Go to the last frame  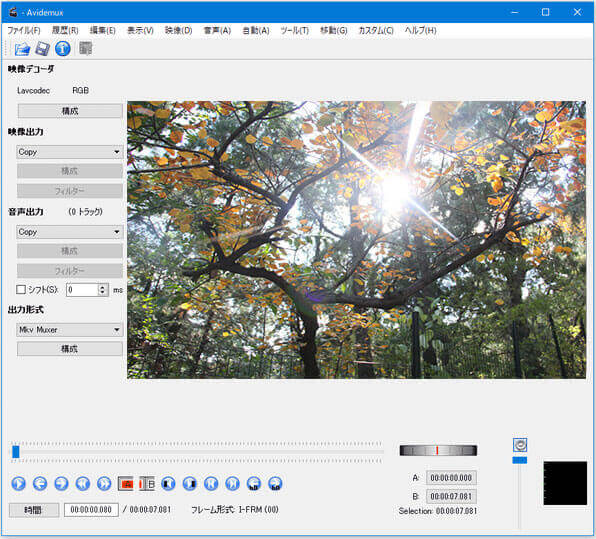click(x=233, y=484)
